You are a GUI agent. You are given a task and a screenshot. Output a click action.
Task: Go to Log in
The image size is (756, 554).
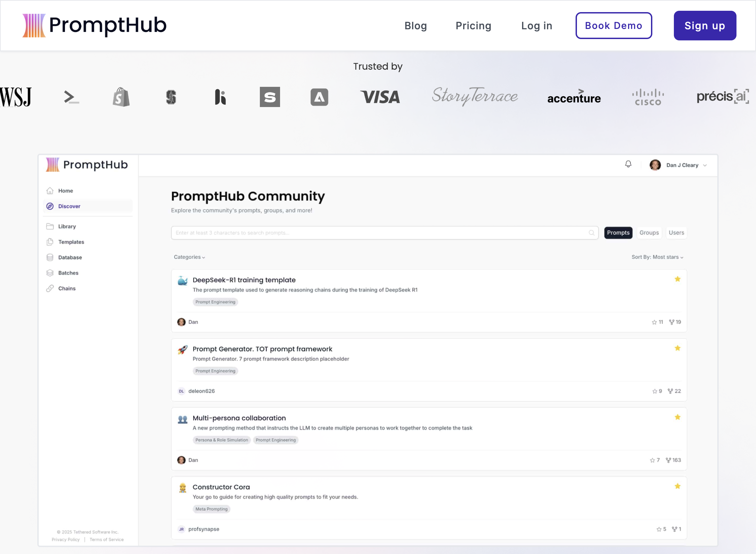pyautogui.click(x=537, y=26)
